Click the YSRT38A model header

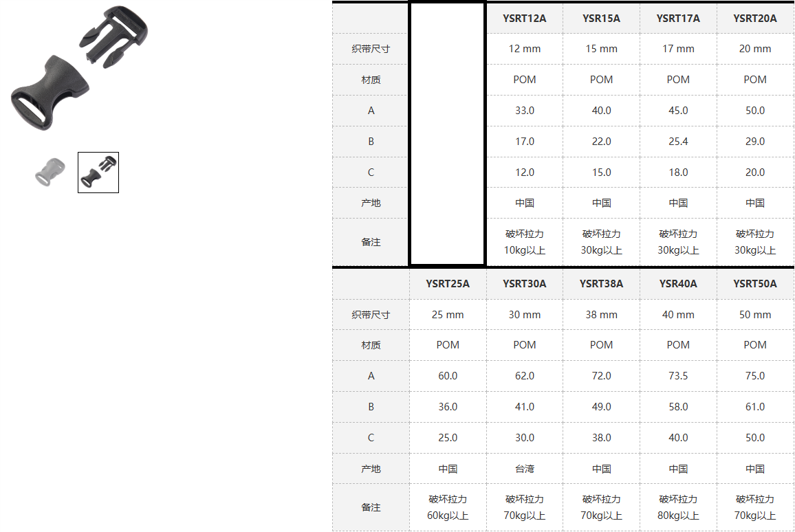click(601, 283)
